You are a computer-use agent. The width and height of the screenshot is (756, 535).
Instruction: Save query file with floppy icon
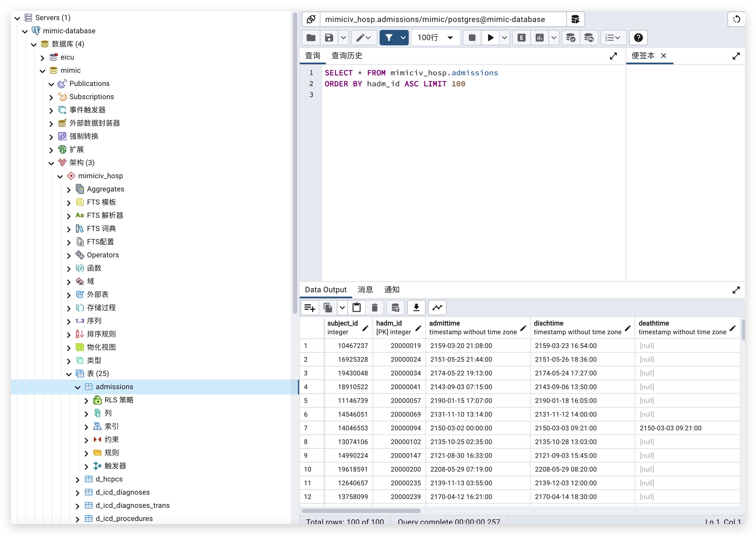pyautogui.click(x=329, y=38)
